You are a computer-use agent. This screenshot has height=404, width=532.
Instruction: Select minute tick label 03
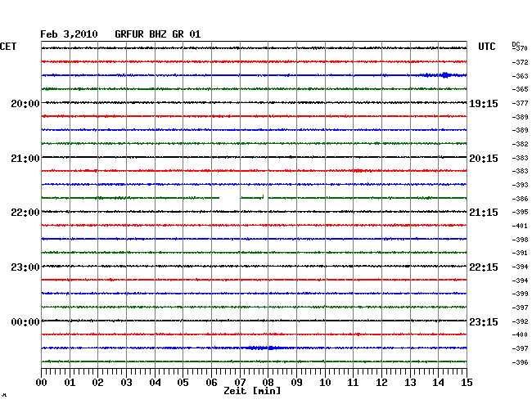pyautogui.click(x=127, y=383)
